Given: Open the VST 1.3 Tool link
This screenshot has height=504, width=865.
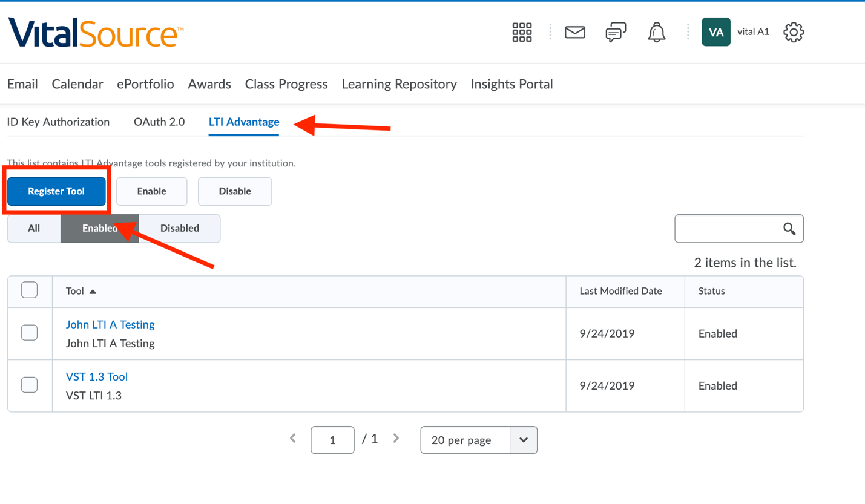Looking at the screenshot, I should click(x=97, y=376).
